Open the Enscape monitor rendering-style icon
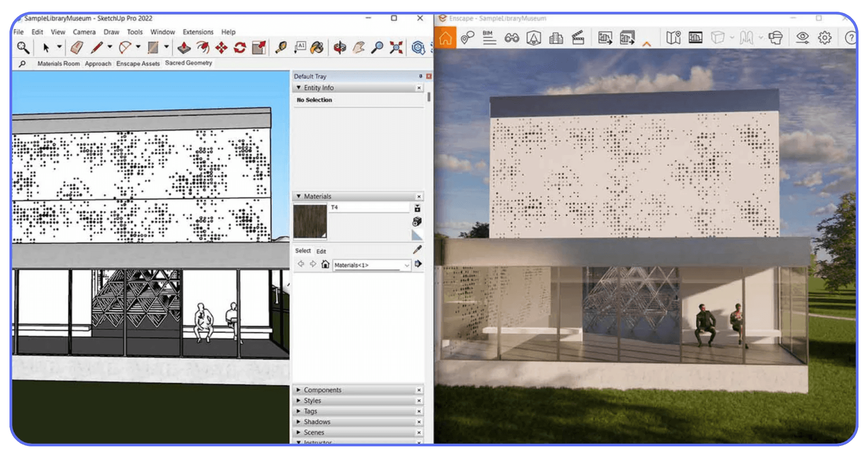This screenshot has height=459, width=868. point(695,37)
